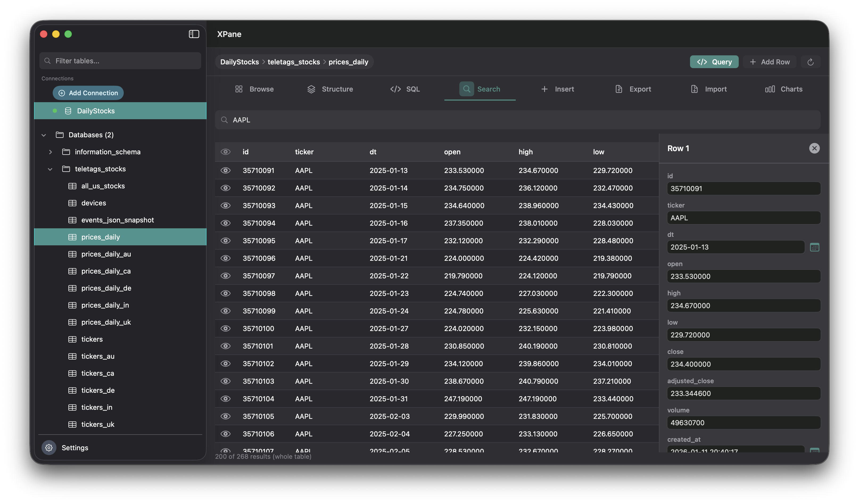
Task: Click the table icon beside tickers_uk
Action: pyautogui.click(x=72, y=424)
